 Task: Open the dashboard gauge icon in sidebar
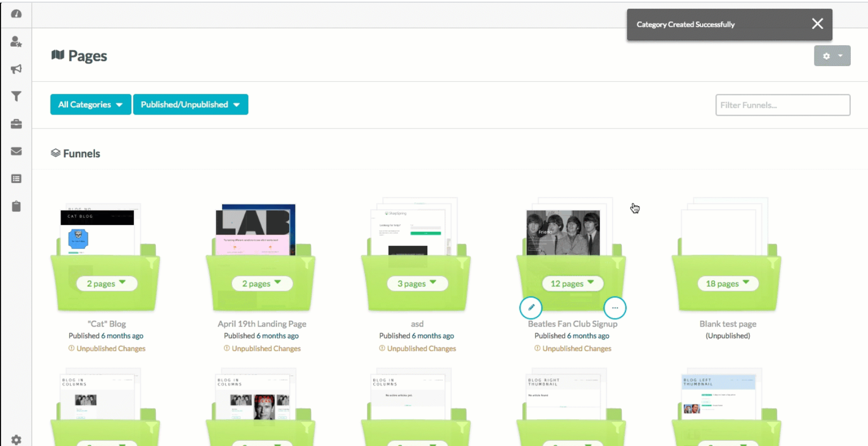(16, 14)
